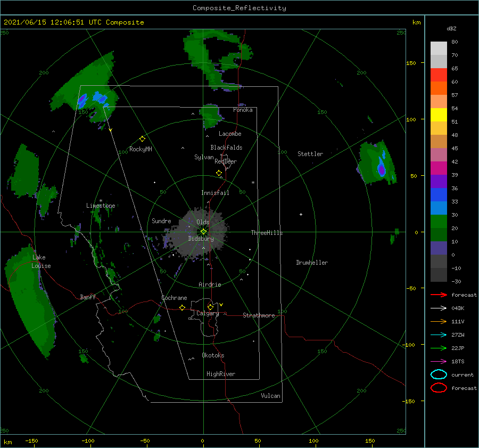
Task: Click the 51 dBZ yellow color swatch
Action: (439, 115)
